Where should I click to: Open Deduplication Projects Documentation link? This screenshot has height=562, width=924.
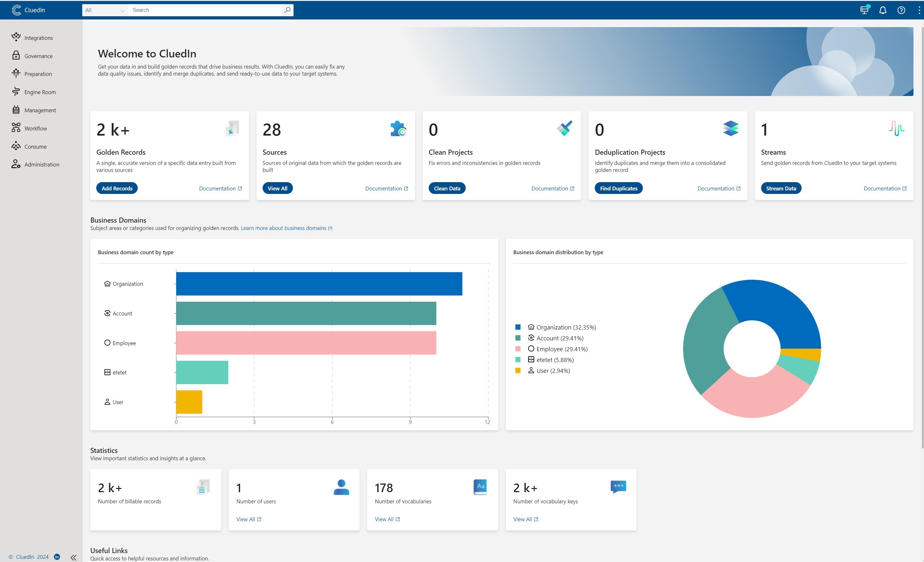point(719,188)
